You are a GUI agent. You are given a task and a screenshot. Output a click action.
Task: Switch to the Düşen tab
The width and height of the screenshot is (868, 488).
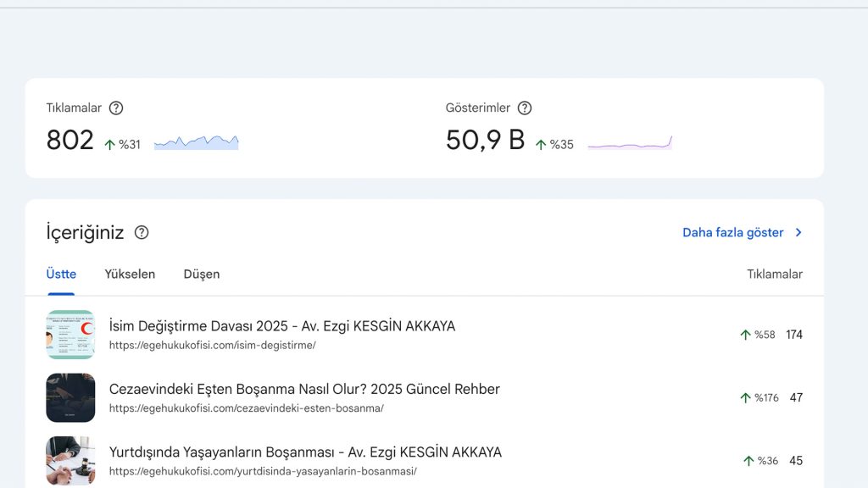(202, 274)
